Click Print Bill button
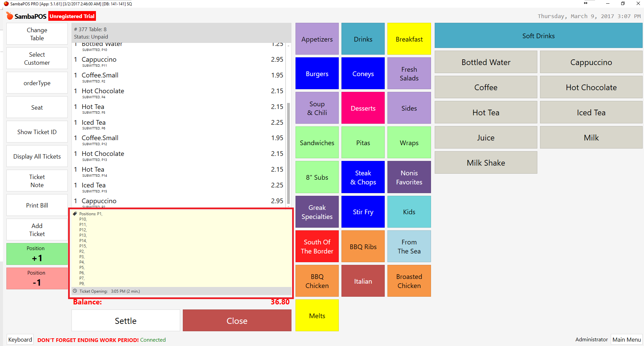 click(x=37, y=205)
